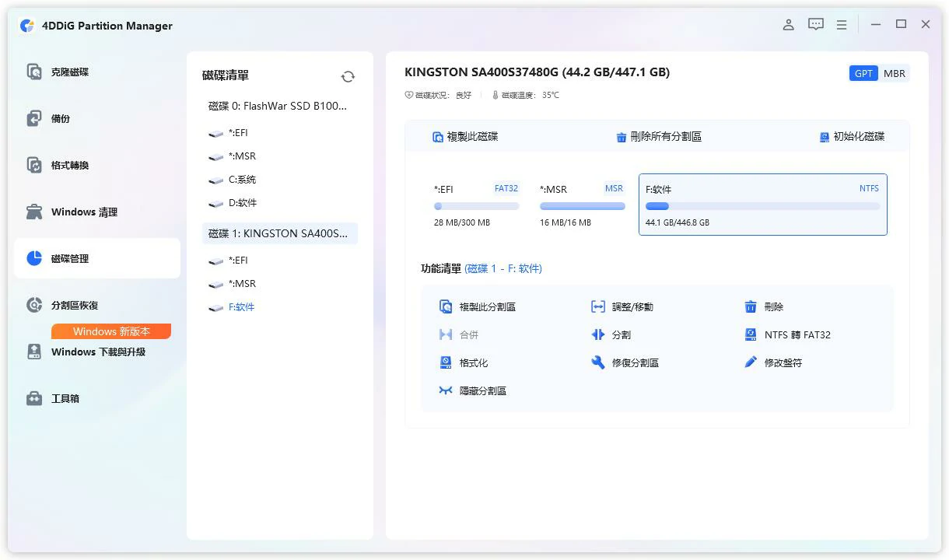Screen dimensions: 949x560
Task: Click the Windows 新版本 badge
Action: tap(111, 331)
